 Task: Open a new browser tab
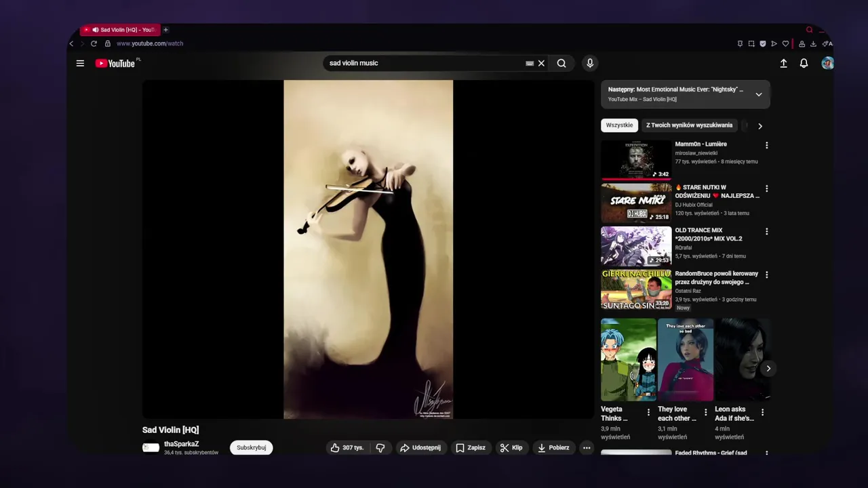pyautogui.click(x=165, y=30)
